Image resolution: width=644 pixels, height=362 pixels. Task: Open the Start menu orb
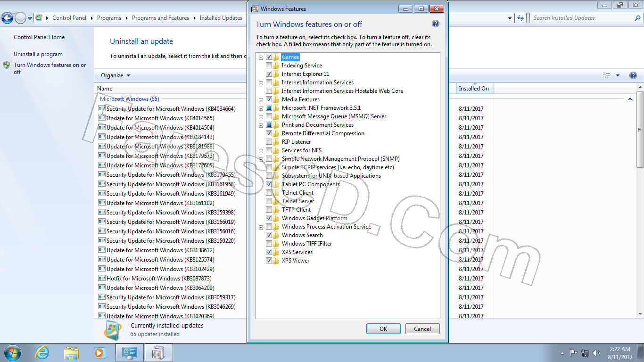12,353
